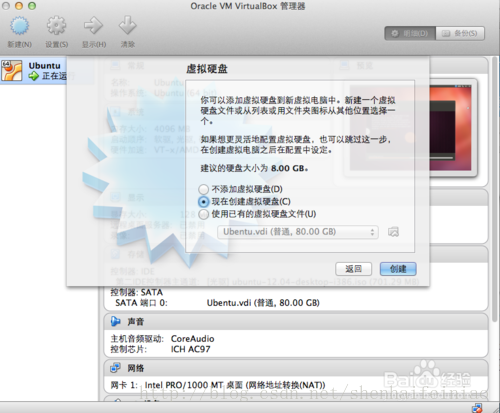Select 'Use existing virtual disk file' (使用已有的虚拟硬盘文件) radio
Image resolution: width=500 pixels, height=413 pixels.
[203, 214]
